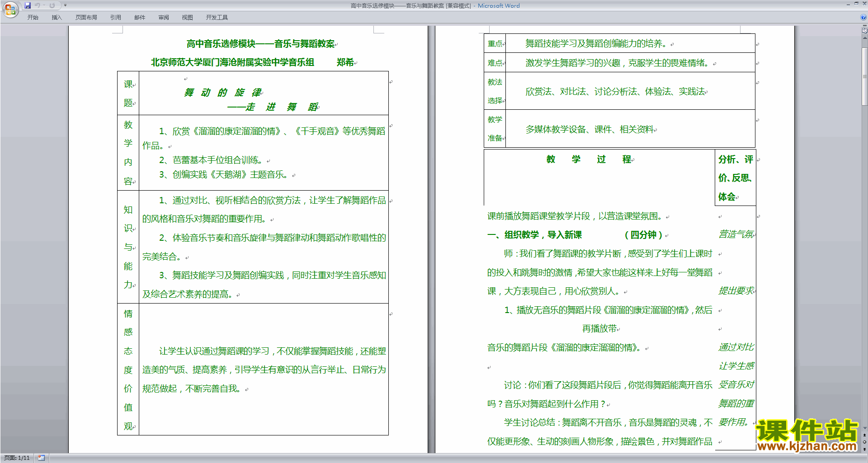Viewport: 868px width, 463px height.
Task: Click the 难点 label cell
Action: tap(495, 63)
